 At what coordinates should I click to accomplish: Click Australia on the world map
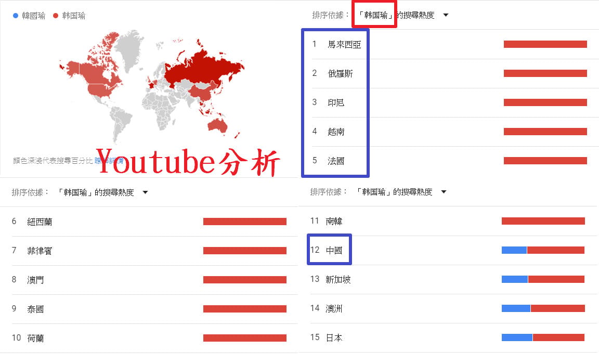[x=217, y=126]
